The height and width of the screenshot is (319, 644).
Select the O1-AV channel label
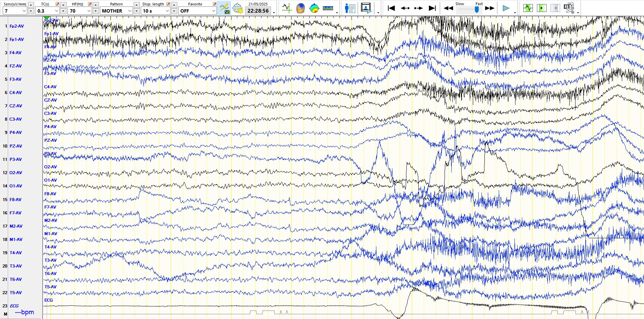(16, 186)
